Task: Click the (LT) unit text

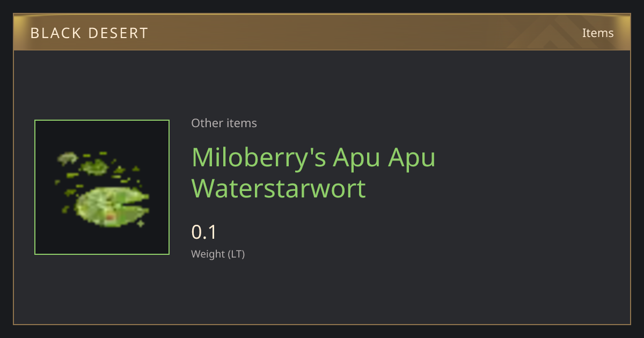Action: pyautogui.click(x=236, y=254)
